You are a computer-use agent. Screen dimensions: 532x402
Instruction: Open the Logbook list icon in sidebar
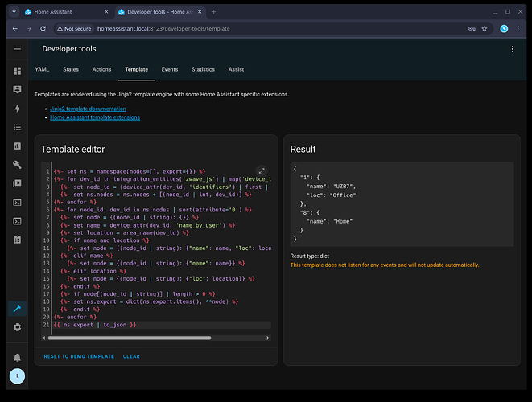(x=17, y=127)
